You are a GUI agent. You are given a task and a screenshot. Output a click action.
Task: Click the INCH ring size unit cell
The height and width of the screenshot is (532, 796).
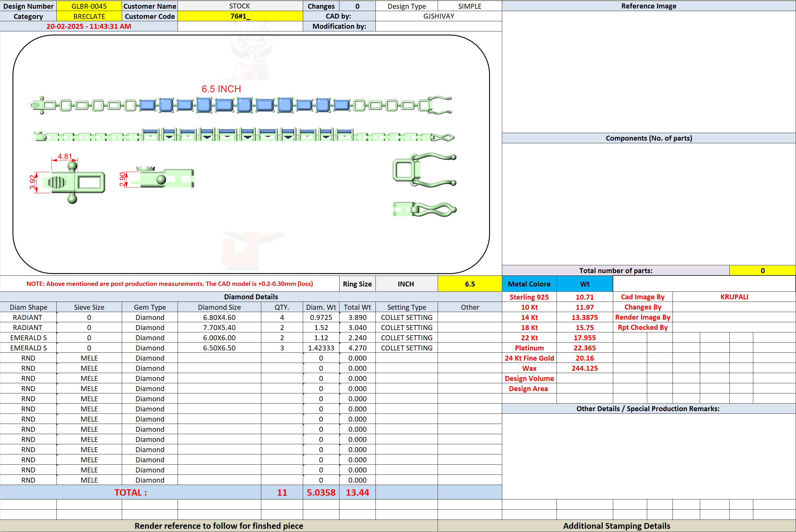point(407,284)
